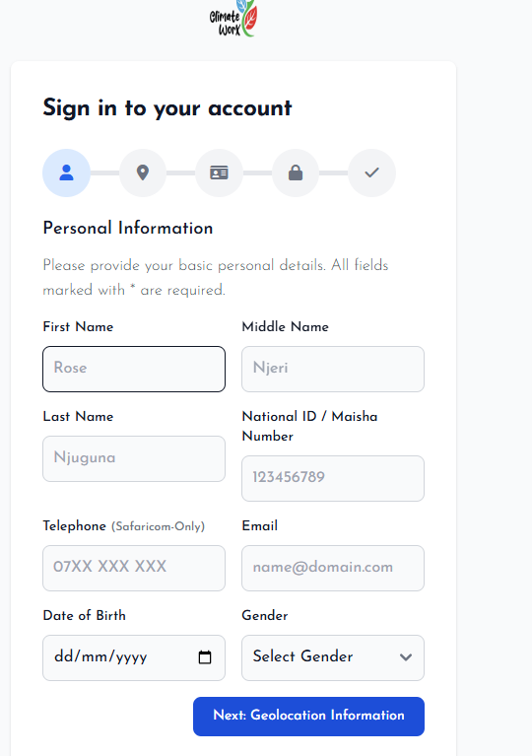Focus the First Name field

134,369
